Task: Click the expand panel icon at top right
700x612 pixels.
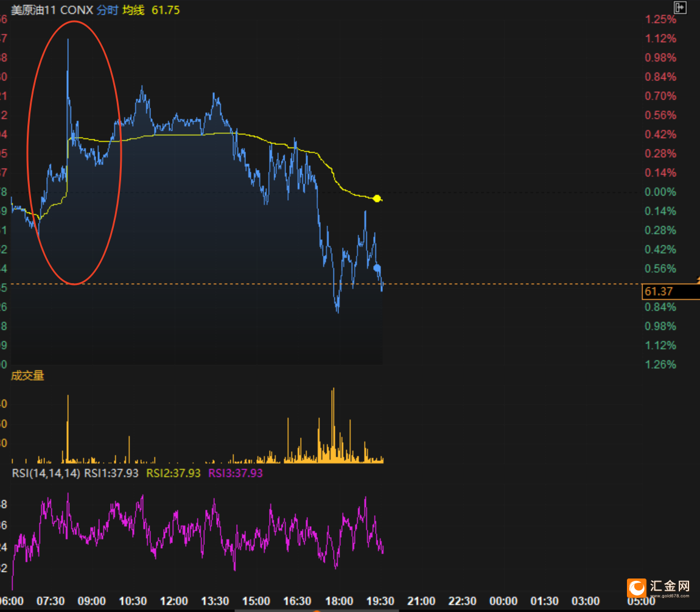Action: 679,7
